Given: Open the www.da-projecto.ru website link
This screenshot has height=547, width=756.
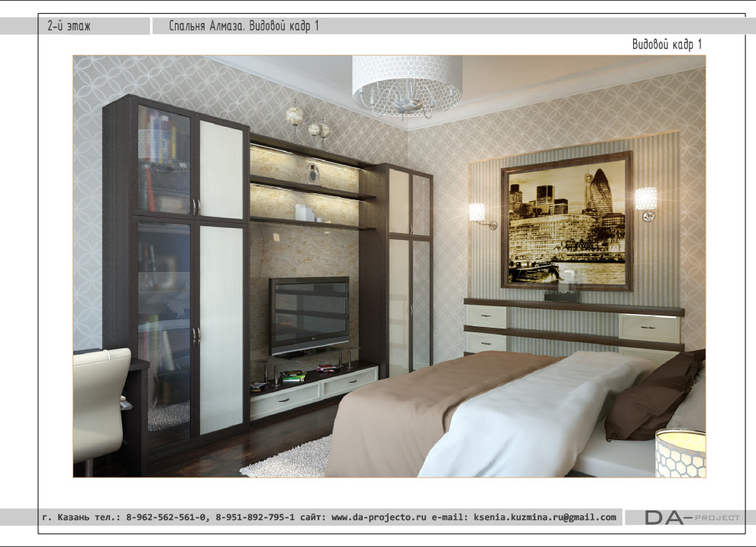Looking at the screenshot, I should click(x=378, y=517).
